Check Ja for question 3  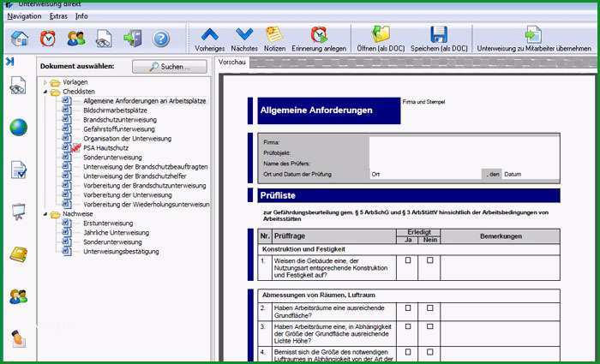click(x=408, y=326)
